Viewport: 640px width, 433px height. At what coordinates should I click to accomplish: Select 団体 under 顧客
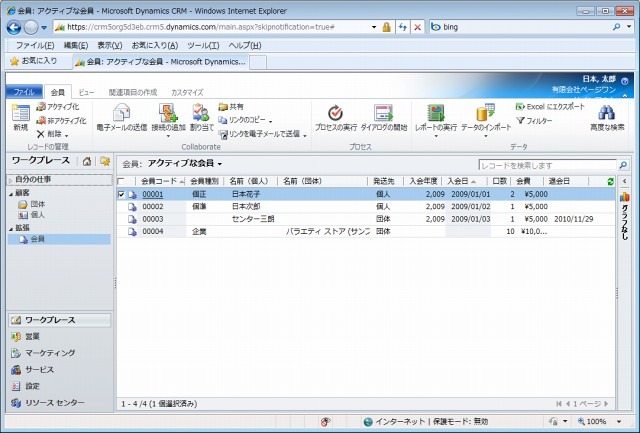(x=38, y=204)
